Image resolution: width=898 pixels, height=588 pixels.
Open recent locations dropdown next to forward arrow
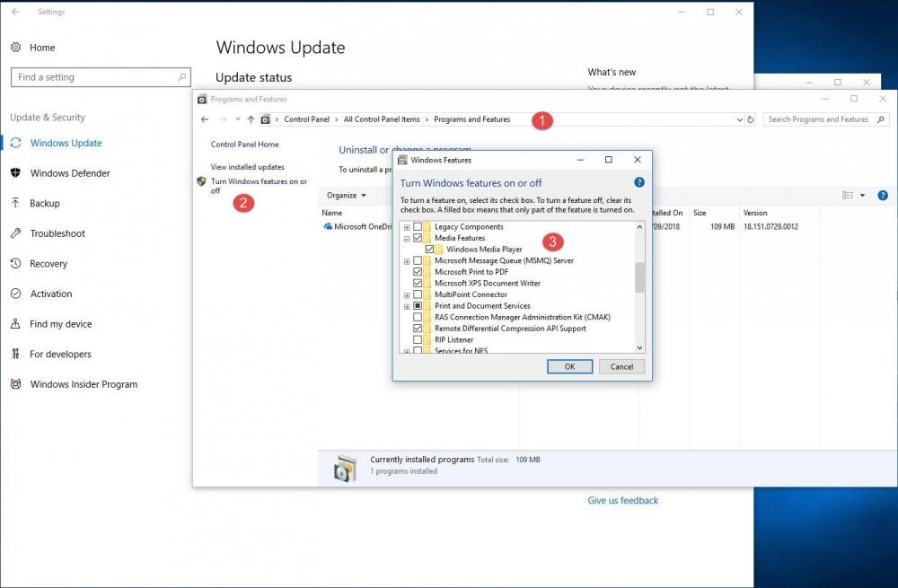pyautogui.click(x=238, y=119)
